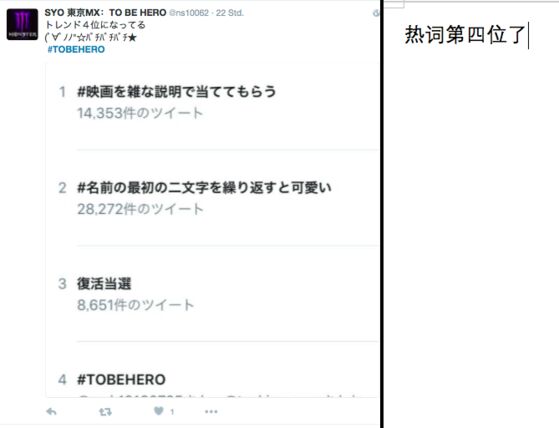Click the reply arrow icon
This screenshot has height=428, width=559.
tap(51, 412)
